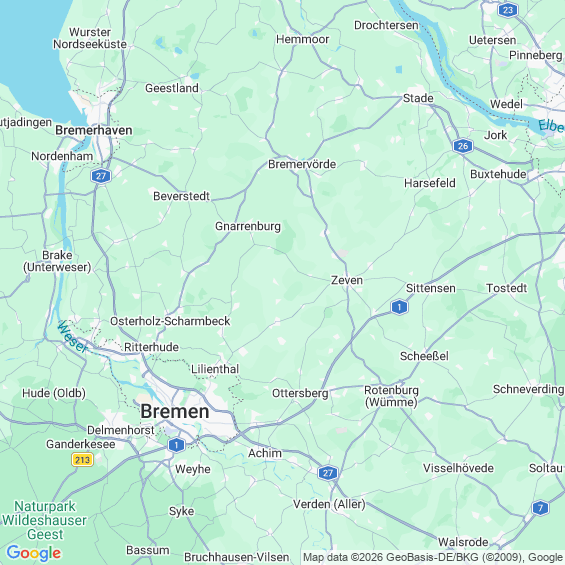Image resolution: width=565 pixels, height=565 pixels.
Task: Click the yellow 213 road shield
Action: pyautogui.click(x=83, y=460)
